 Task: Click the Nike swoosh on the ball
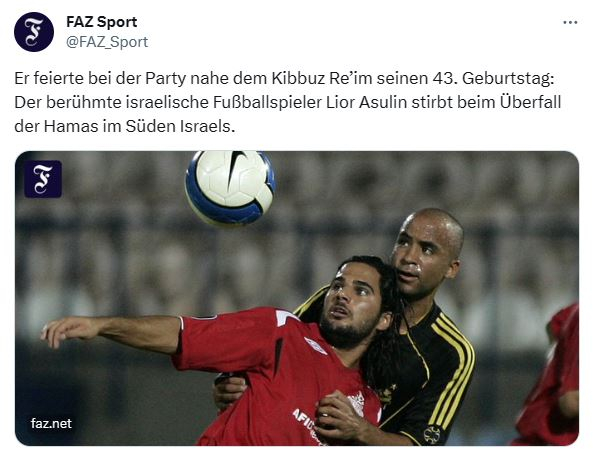tap(236, 167)
